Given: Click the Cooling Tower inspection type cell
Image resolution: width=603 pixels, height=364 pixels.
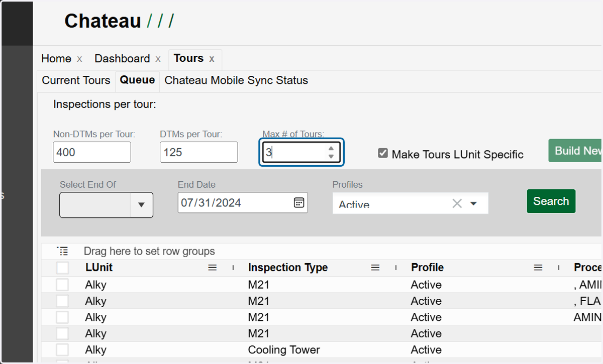Looking at the screenshot, I should 284,350.
